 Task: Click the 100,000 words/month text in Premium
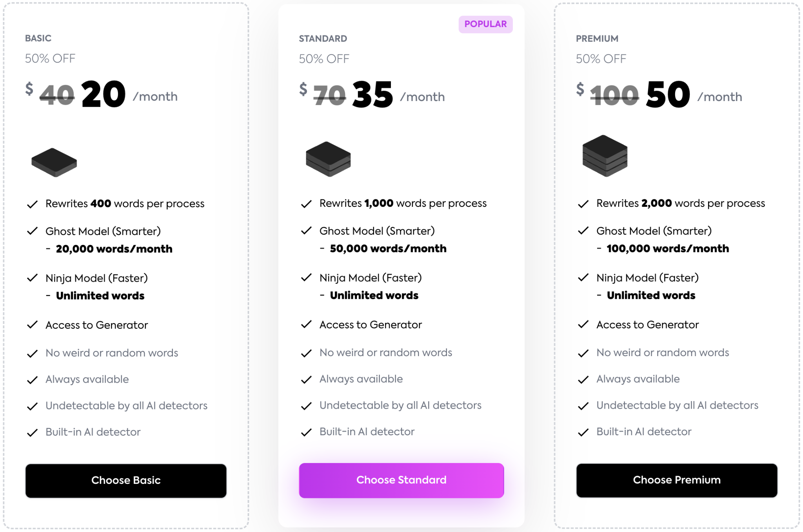pos(667,248)
